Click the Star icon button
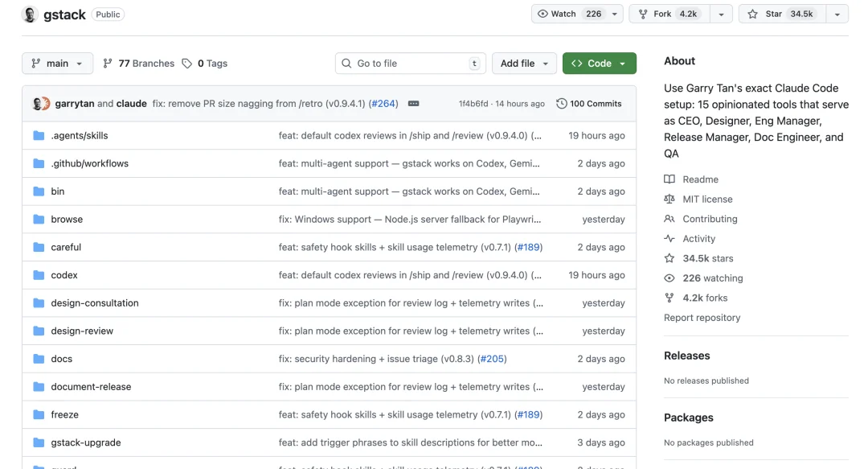The height and width of the screenshot is (469, 868). coord(752,14)
